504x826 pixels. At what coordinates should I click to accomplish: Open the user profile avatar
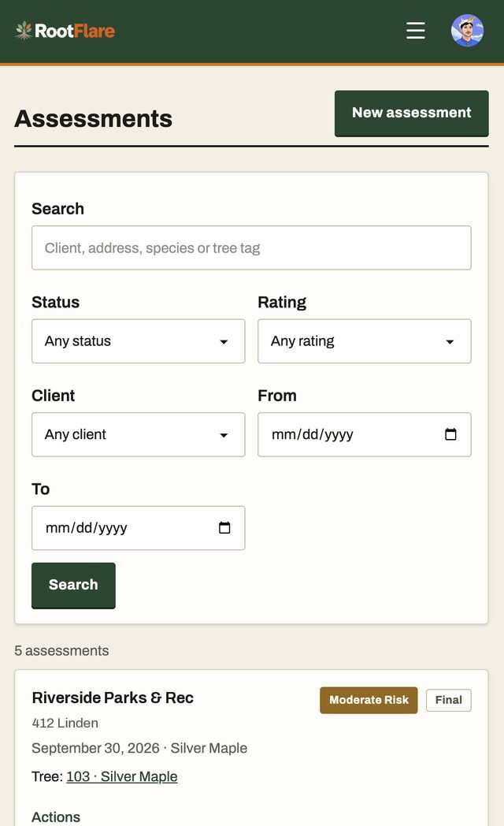[x=467, y=31]
